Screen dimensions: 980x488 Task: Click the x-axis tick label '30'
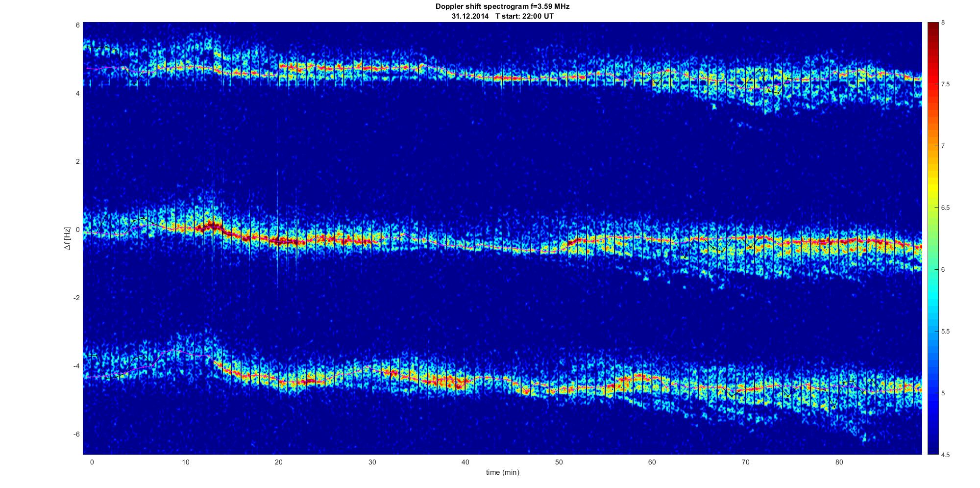[372, 462]
